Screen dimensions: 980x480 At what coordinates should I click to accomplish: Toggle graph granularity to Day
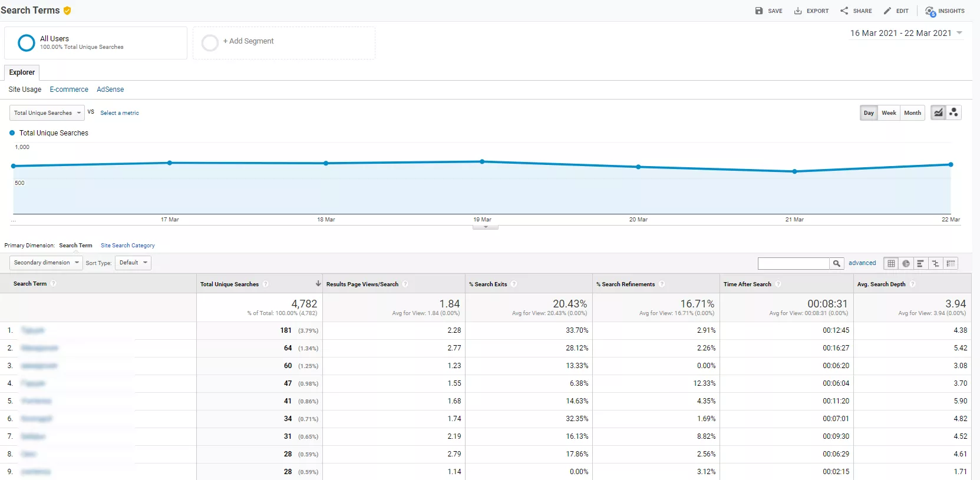(x=869, y=113)
